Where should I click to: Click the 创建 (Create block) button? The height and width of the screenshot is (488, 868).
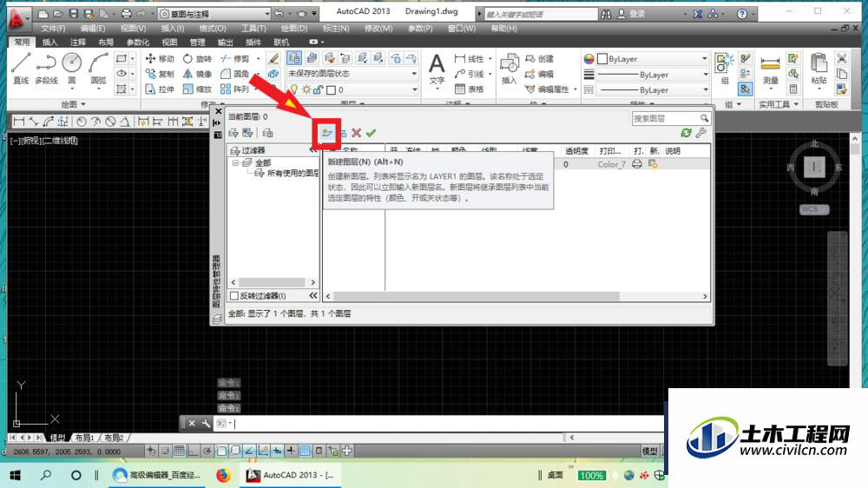click(540, 59)
